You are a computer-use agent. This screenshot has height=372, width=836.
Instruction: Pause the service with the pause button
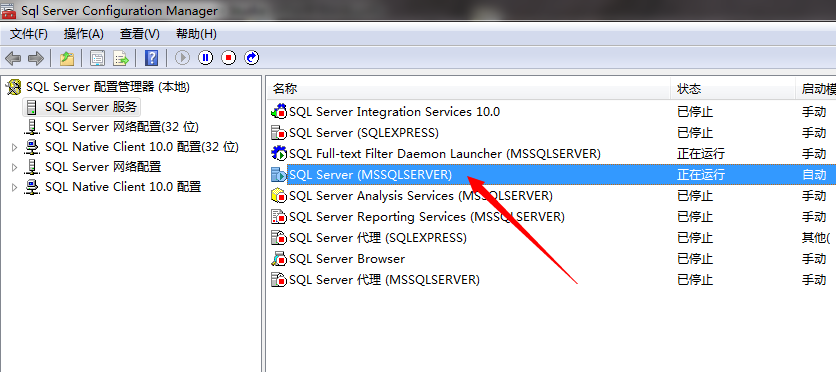[206, 58]
